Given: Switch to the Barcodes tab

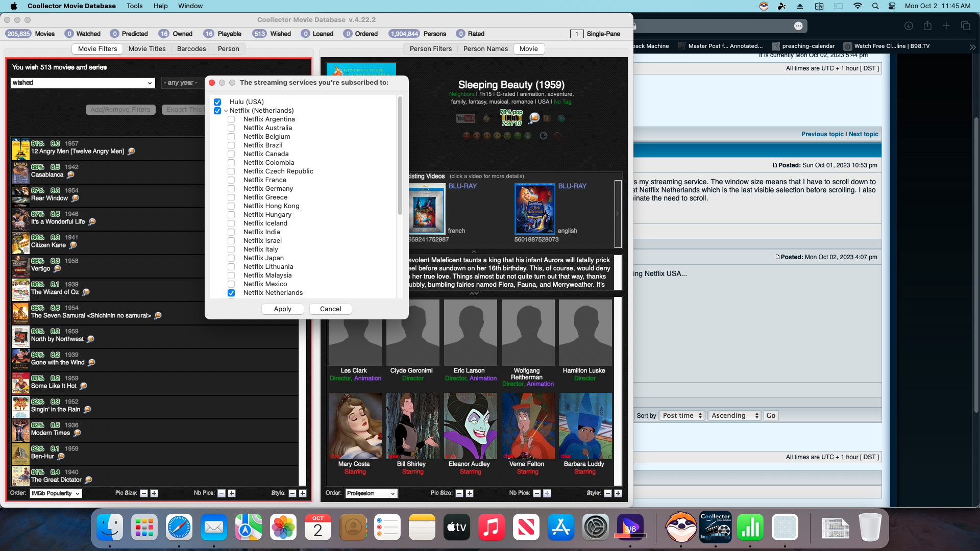Looking at the screenshot, I should [x=191, y=49].
